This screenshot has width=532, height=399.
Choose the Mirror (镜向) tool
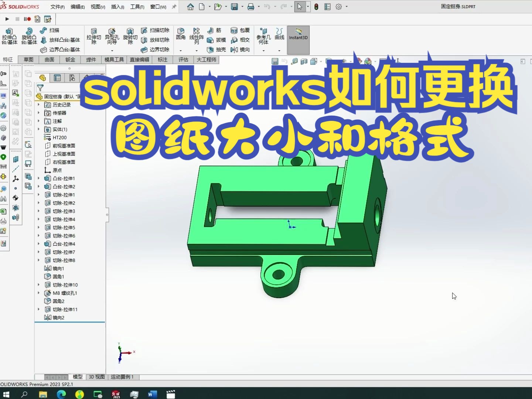click(x=240, y=50)
